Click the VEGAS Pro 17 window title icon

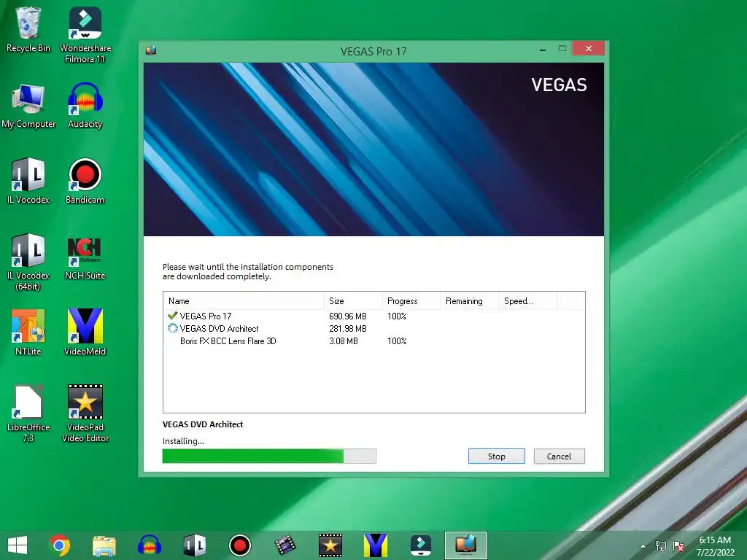[x=151, y=50]
